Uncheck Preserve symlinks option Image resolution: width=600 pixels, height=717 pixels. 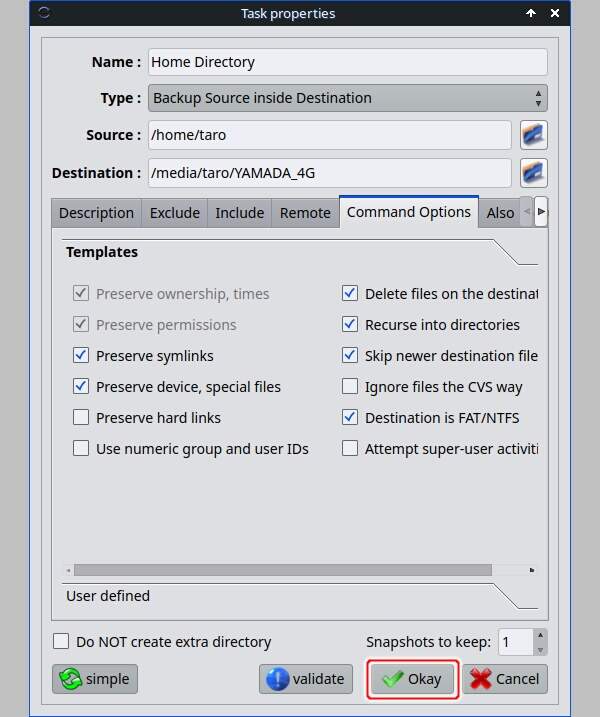[x=82, y=356]
